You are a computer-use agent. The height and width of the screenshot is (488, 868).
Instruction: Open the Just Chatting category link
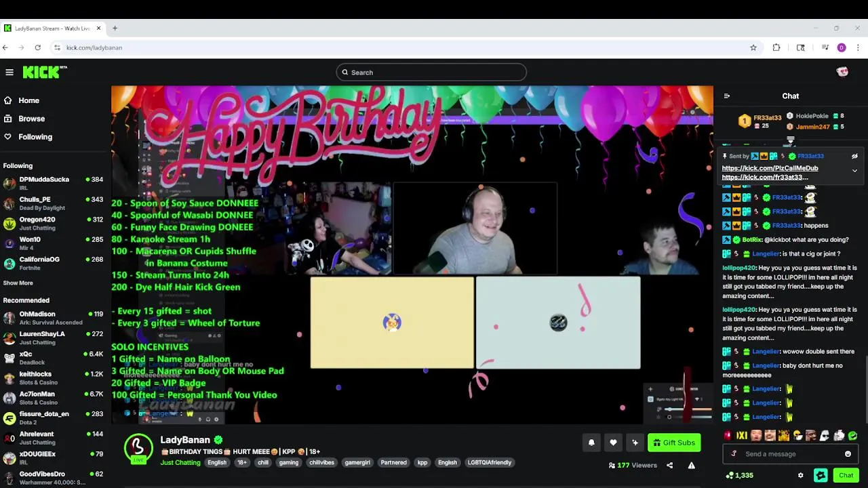tap(180, 463)
